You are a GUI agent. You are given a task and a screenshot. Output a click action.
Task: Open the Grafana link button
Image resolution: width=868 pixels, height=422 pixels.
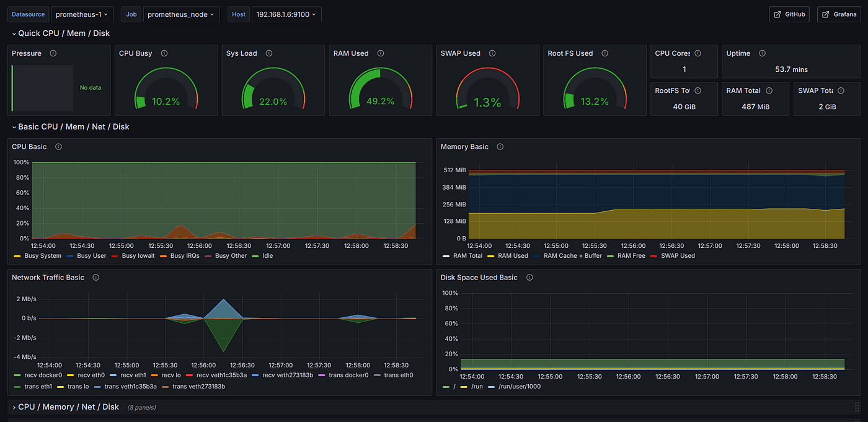tap(839, 14)
